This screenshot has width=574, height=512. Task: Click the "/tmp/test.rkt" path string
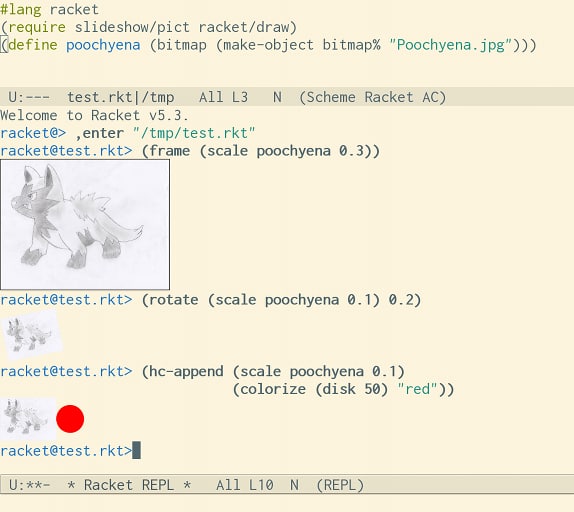point(194,133)
